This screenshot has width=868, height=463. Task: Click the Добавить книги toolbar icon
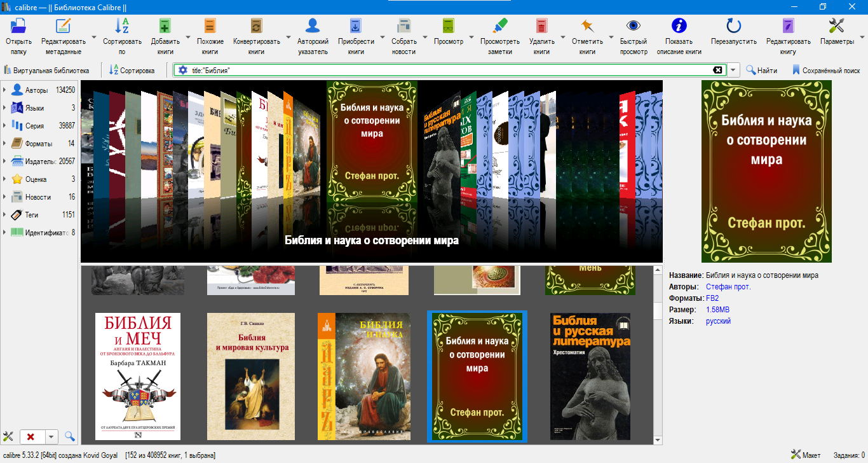pos(165,26)
